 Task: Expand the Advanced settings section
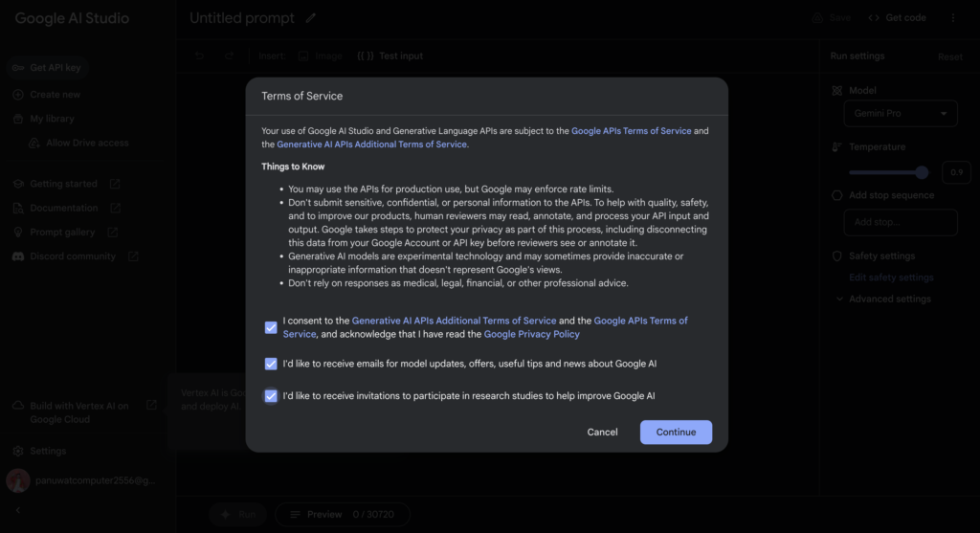click(883, 300)
